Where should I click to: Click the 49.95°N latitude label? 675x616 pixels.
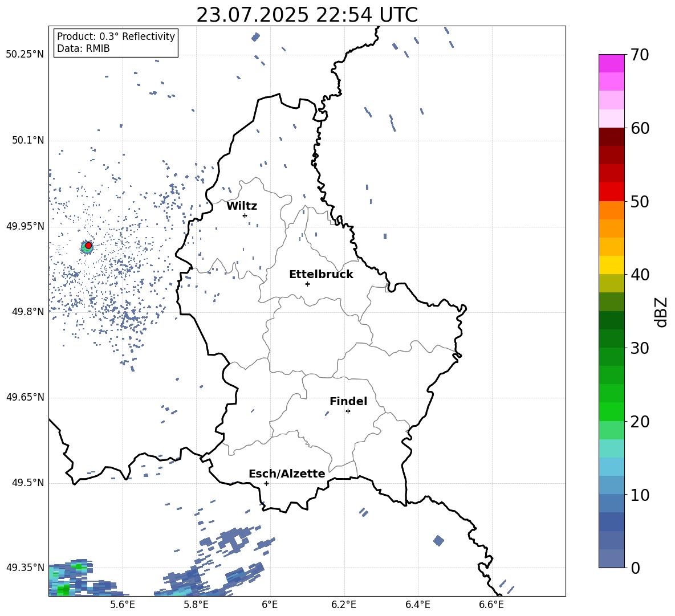coord(25,226)
